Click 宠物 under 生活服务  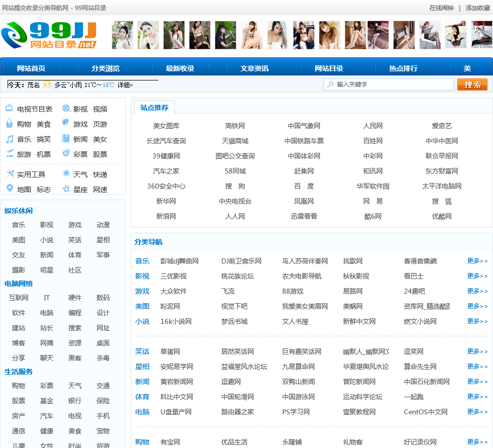pyautogui.click(x=103, y=431)
